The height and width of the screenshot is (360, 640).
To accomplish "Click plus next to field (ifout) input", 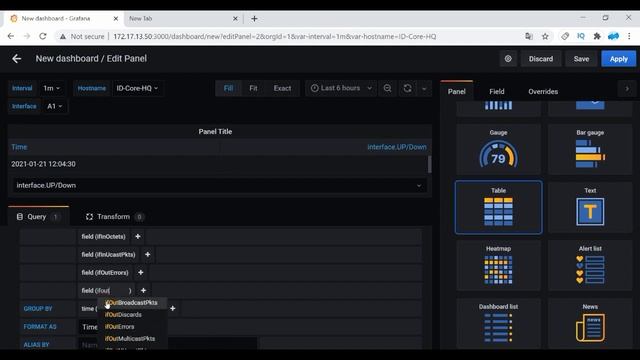I will 143,290.
